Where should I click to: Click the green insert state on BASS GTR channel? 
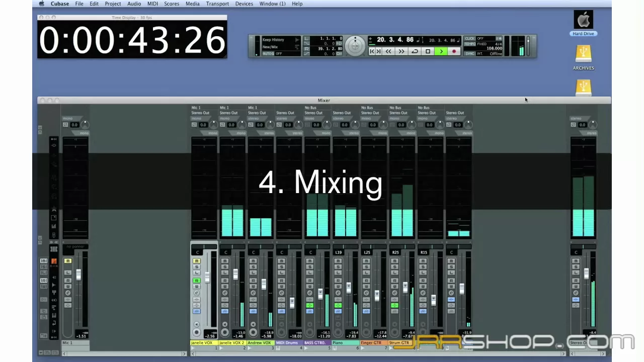point(309,305)
